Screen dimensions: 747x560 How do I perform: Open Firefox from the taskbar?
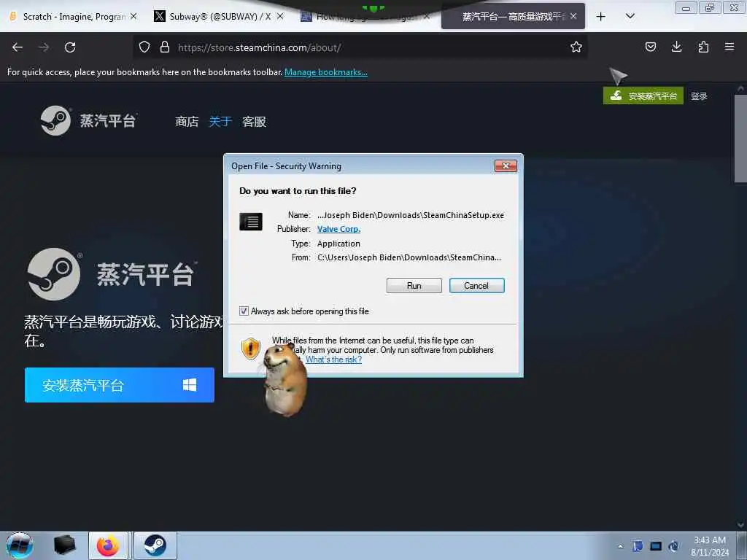(x=108, y=545)
